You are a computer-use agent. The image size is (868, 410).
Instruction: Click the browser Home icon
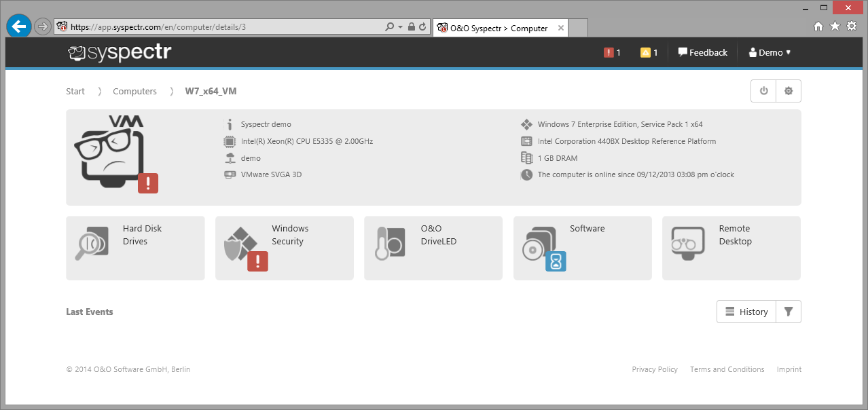click(x=818, y=26)
